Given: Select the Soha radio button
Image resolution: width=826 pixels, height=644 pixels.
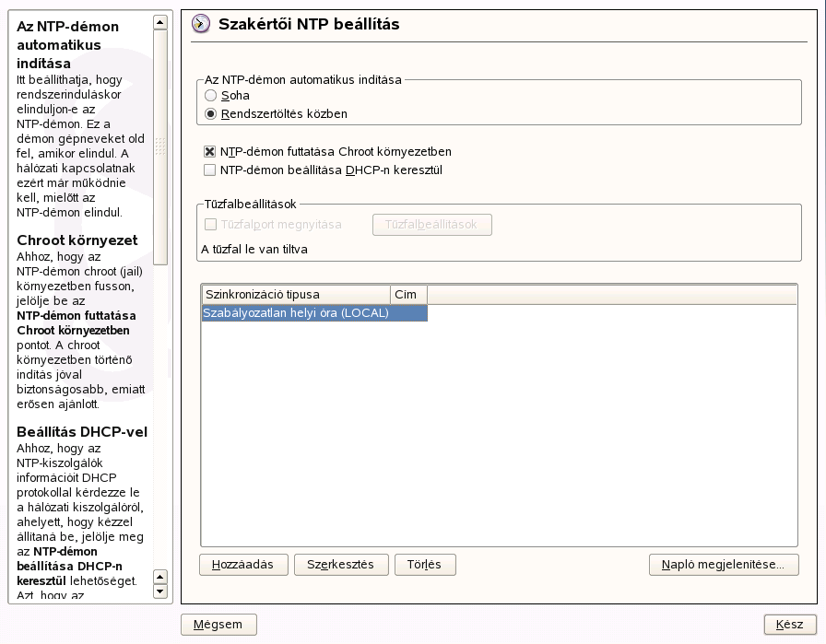Looking at the screenshot, I should (x=211, y=96).
